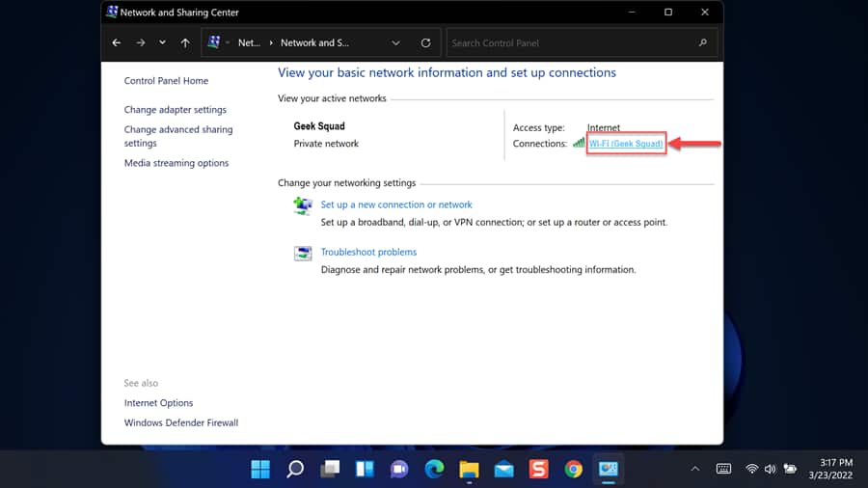Open Task View on the taskbar
This screenshot has height=488, width=868.
(x=330, y=469)
